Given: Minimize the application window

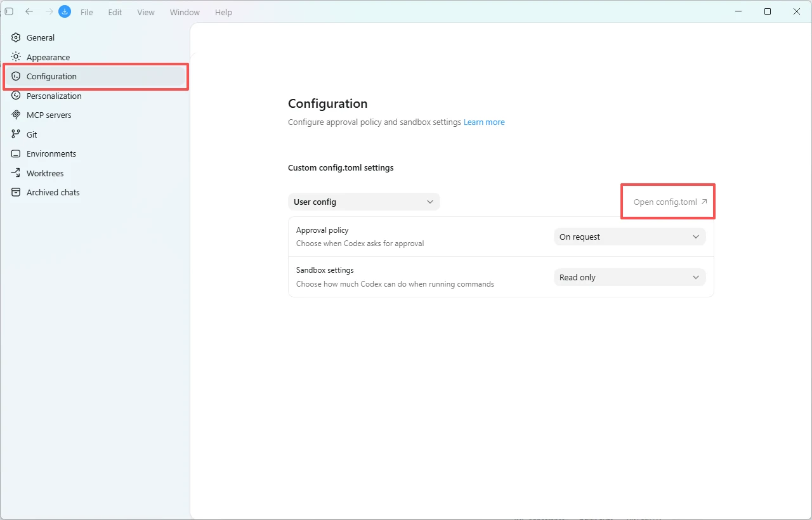Looking at the screenshot, I should point(738,11).
